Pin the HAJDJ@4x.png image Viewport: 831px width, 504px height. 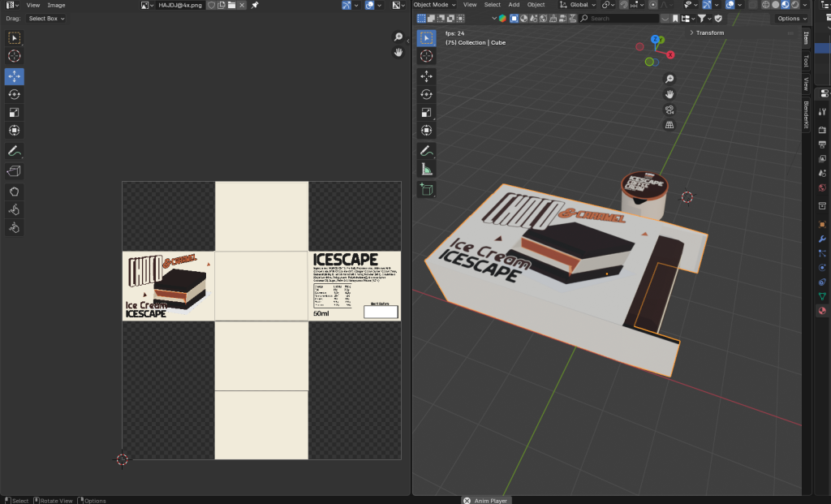tap(255, 5)
